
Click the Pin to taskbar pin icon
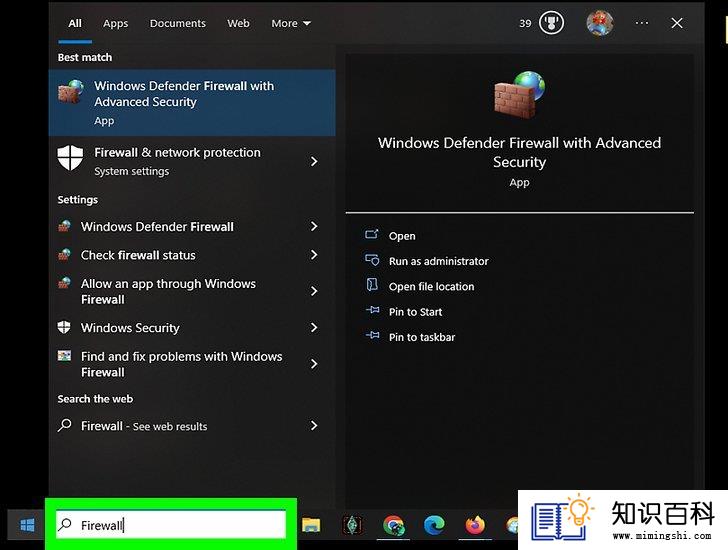(x=372, y=335)
